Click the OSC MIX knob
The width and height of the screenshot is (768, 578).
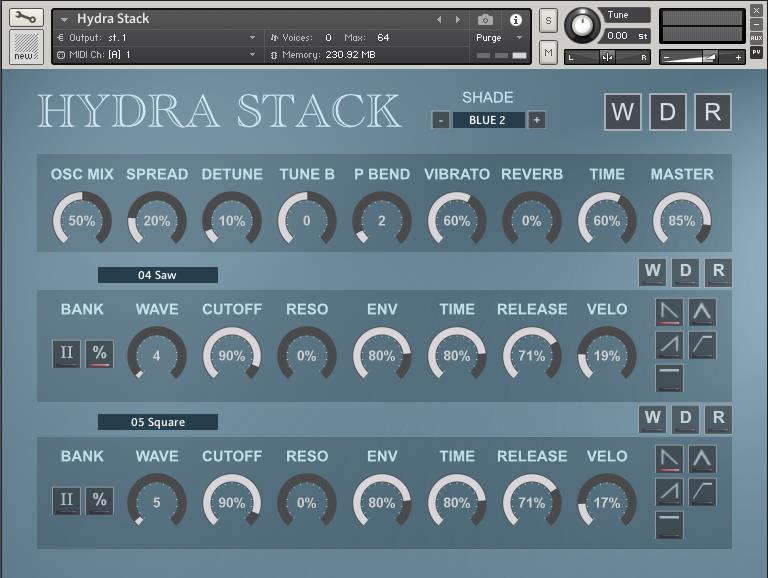pos(82,220)
